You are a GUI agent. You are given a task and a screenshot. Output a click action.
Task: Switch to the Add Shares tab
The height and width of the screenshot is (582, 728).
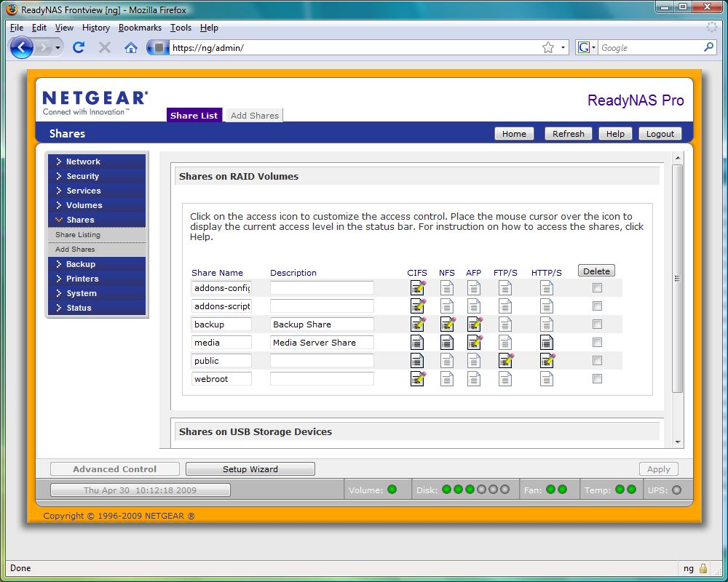coord(254,116)
